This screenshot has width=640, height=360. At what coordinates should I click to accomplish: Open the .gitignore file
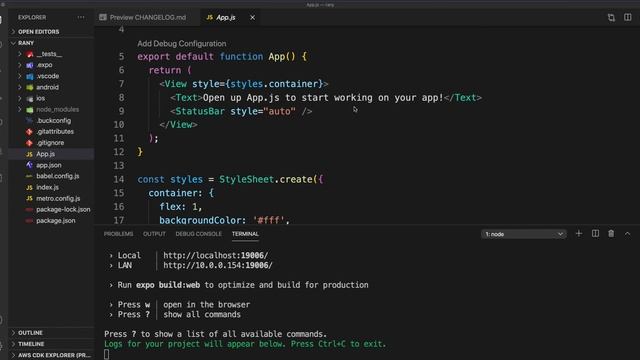point(50,143)
